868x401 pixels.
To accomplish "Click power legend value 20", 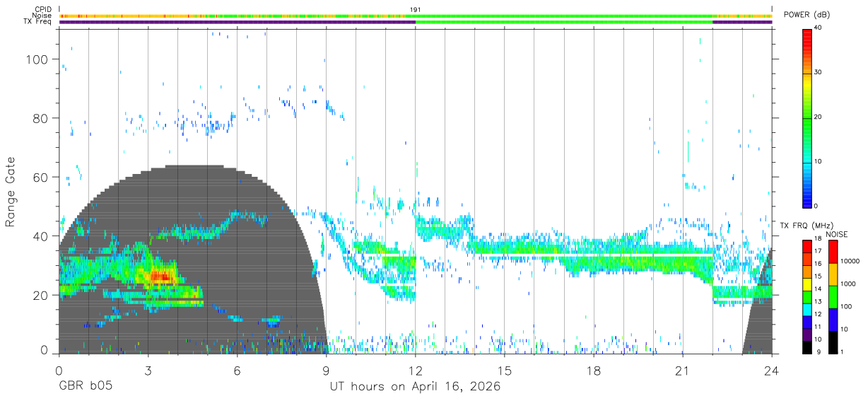I will [x=819, y=117].
